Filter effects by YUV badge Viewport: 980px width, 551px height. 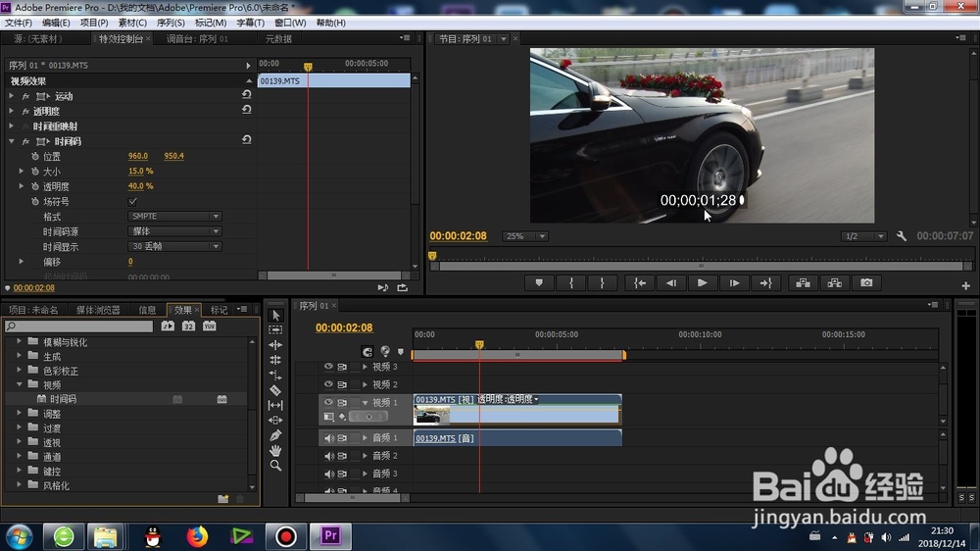[x=210, y=326]
